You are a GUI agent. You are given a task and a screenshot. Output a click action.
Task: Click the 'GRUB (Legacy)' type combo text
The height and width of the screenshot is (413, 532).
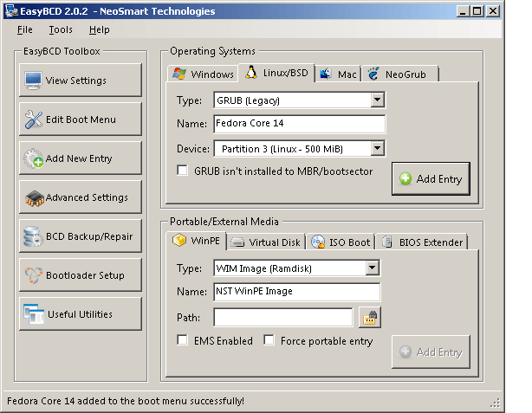coord(248,100)
